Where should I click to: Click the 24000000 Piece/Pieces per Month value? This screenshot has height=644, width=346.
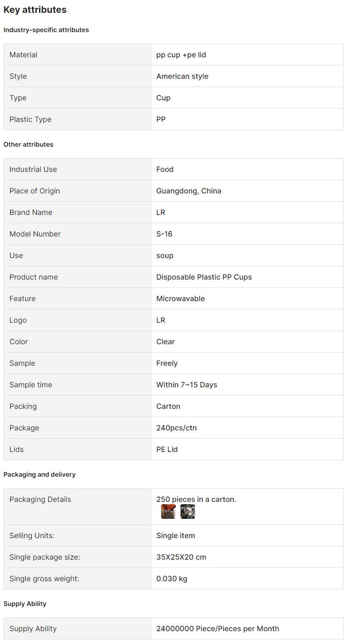[x=218, y=628]
